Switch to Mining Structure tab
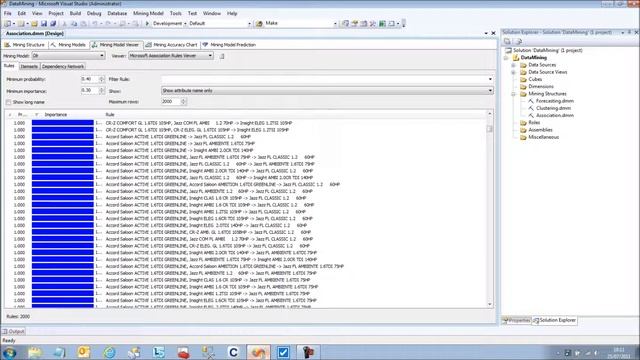Image resolution: width=640 pixels, height=360 pixels. (24, 45)
